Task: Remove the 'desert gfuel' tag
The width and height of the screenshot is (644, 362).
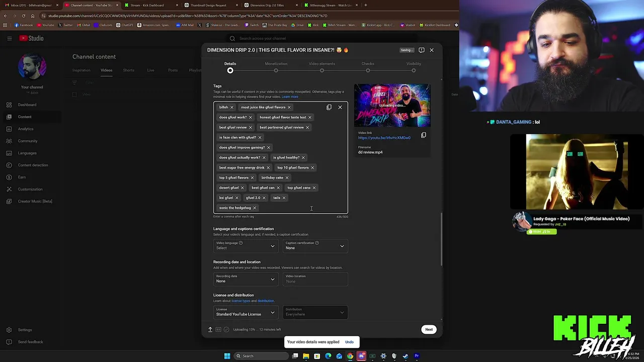Action: [242, 188]
